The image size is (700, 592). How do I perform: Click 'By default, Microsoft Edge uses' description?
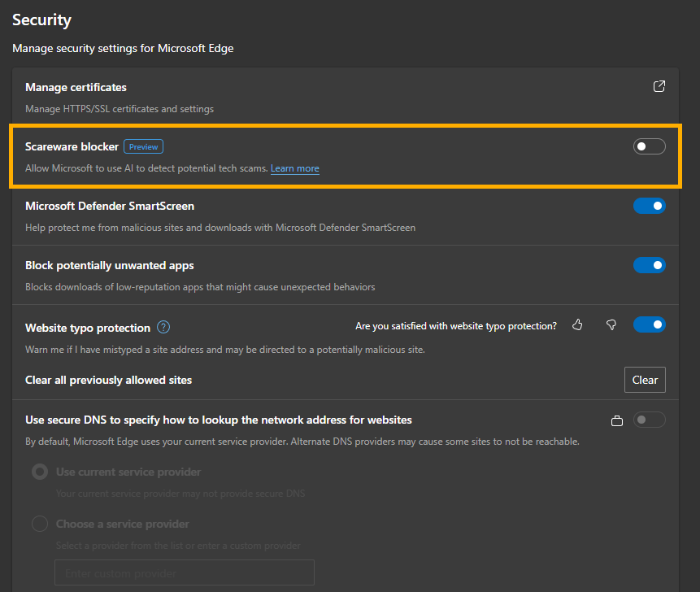click(302, 442)
